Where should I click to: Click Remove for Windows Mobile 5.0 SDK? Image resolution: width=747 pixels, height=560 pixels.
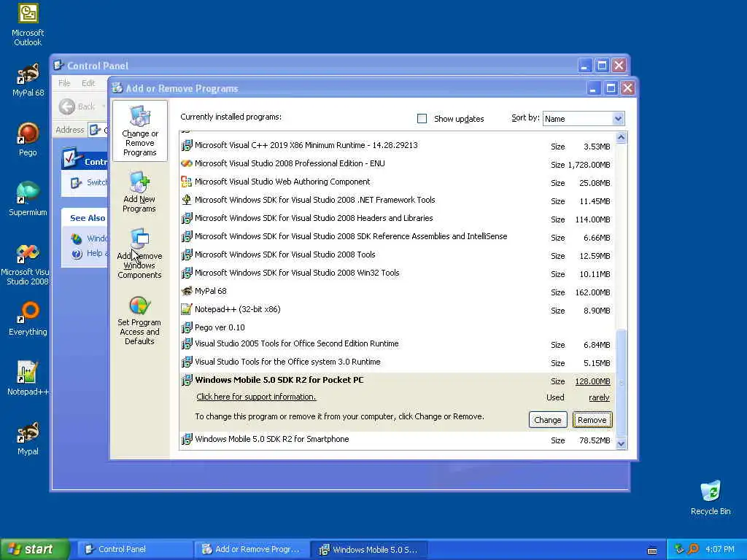(x=592, y=420)
